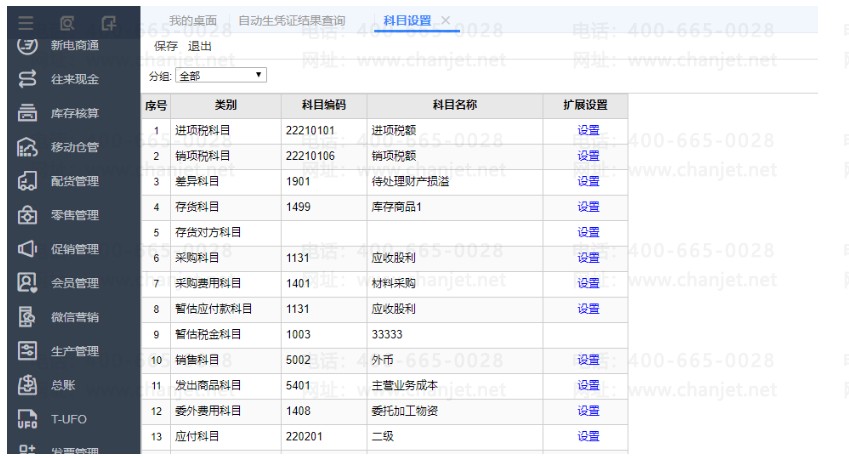The height and width of the screenshot is (458, 849).
Task: Click 设置 link for 销售科目 row
Action: (x=588, y=360)
